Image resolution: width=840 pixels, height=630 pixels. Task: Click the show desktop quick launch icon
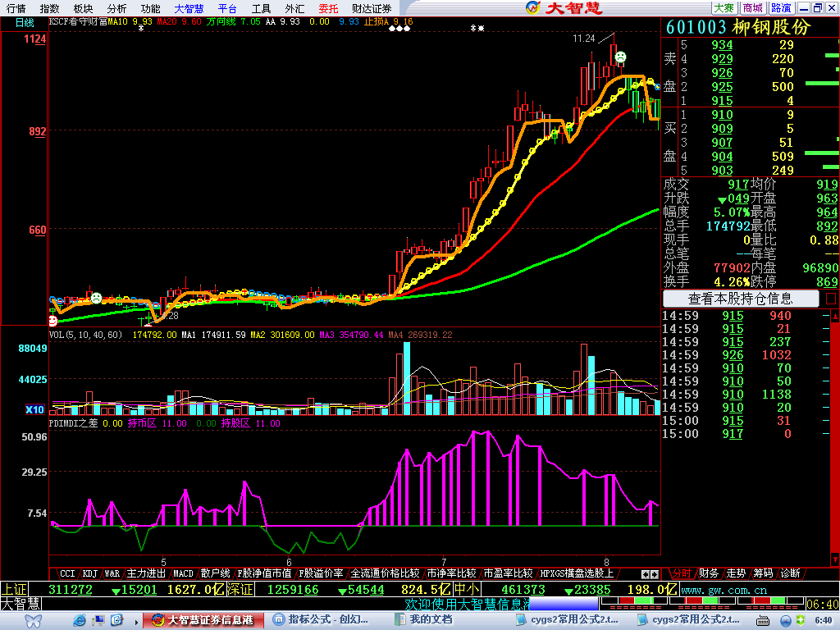tap(98, 620)
